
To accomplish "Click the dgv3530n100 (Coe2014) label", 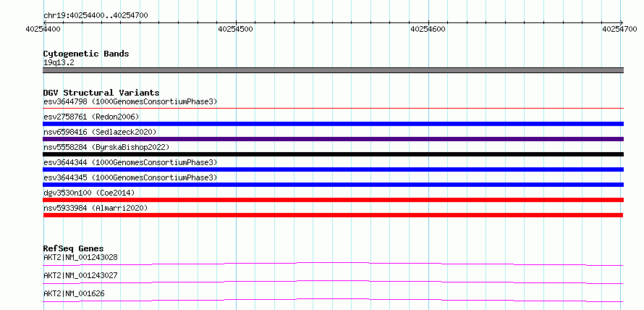I will pyautogui.click(x=89, y=193).
